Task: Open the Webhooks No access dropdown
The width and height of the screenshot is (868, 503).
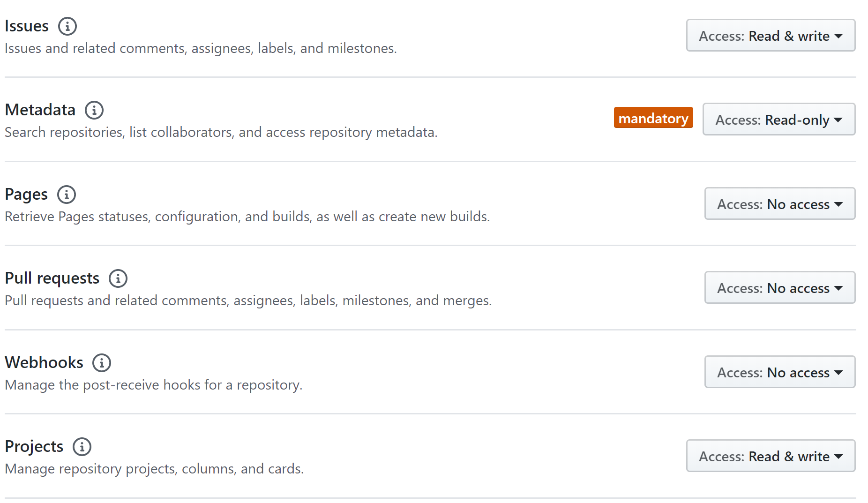Action: coord(779,372)
